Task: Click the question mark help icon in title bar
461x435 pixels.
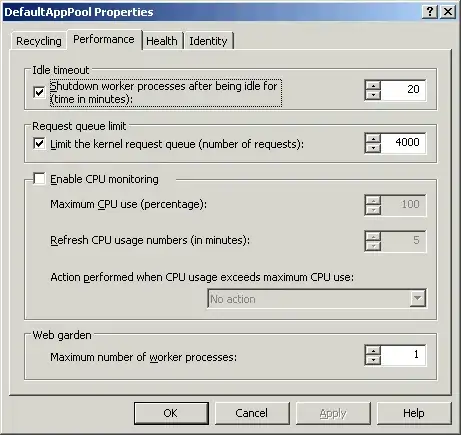Action: 430,12
